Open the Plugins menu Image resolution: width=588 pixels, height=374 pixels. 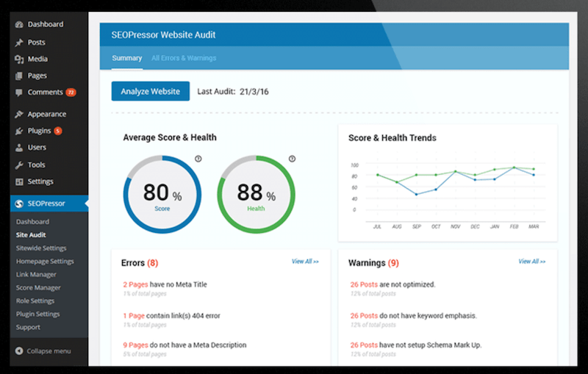tap(39, 131)
